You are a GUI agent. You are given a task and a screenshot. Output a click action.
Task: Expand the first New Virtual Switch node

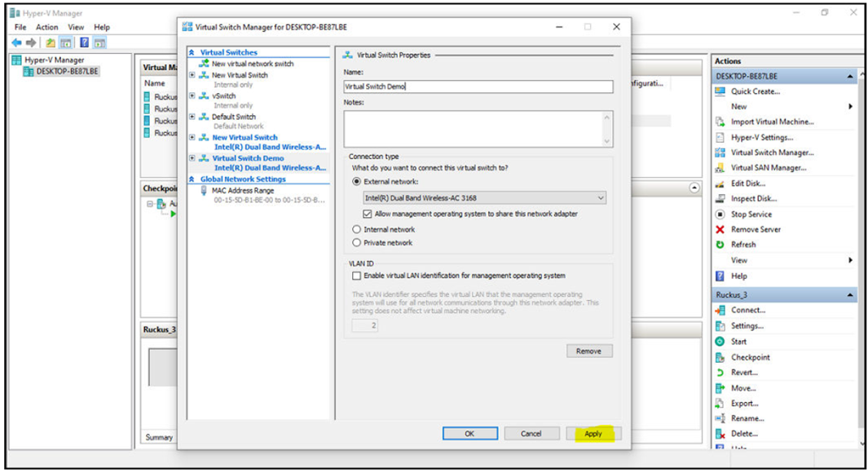192,75
